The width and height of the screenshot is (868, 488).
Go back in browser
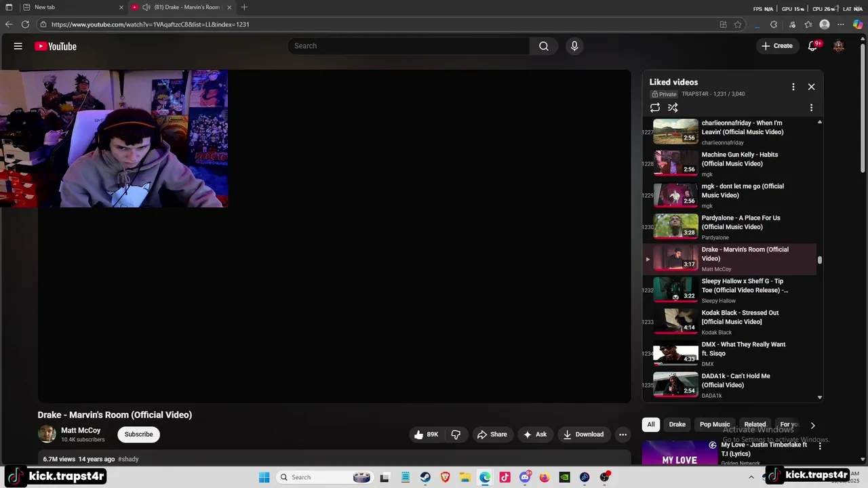click(x=9, y=24)
